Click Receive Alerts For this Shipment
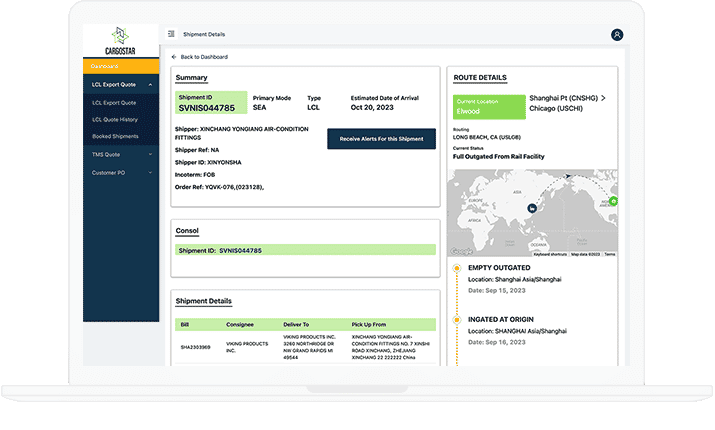The height and width of the screenshot is (430, 715). [381, 139]
